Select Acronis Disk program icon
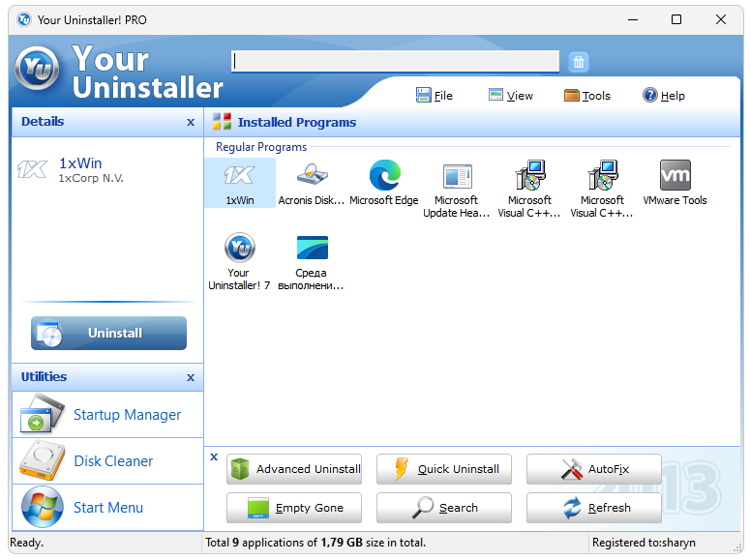The width and height of the screenshot is (750, 560). [x=312, y=183]
